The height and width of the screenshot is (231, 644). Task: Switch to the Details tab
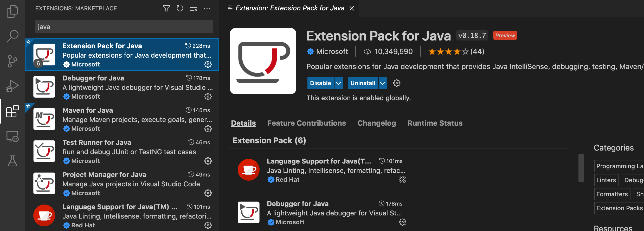coord(243,123)
